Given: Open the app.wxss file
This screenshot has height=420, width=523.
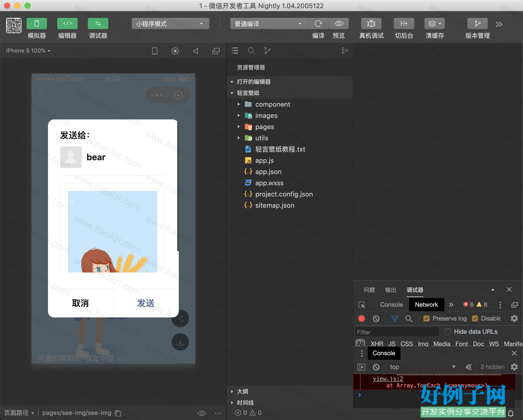Looking at the screenshot, I should click(290, 183).
